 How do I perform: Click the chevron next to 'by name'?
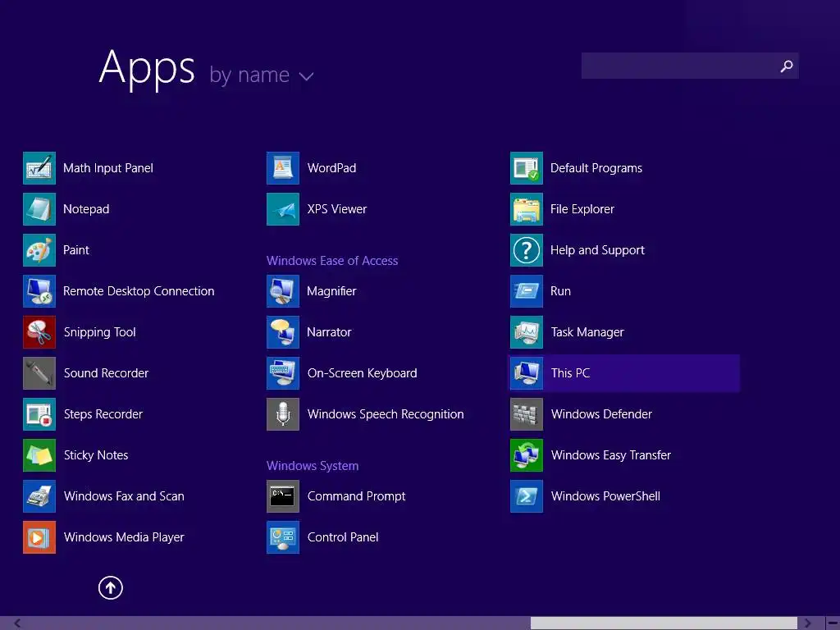click(307, 76)
